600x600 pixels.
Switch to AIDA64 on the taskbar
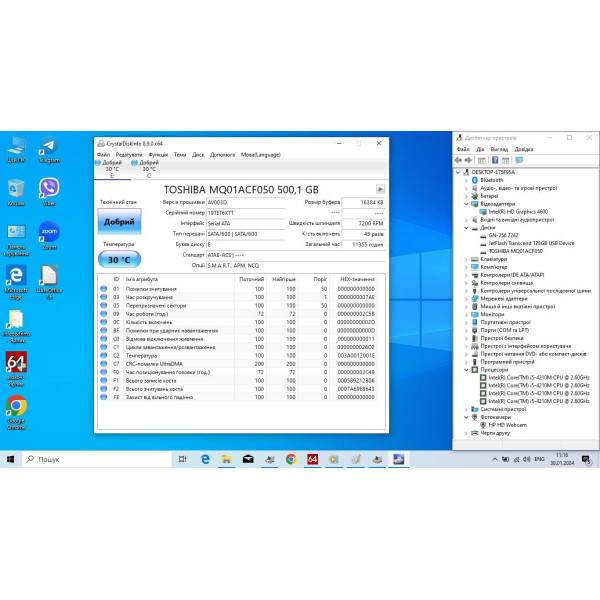312,459
